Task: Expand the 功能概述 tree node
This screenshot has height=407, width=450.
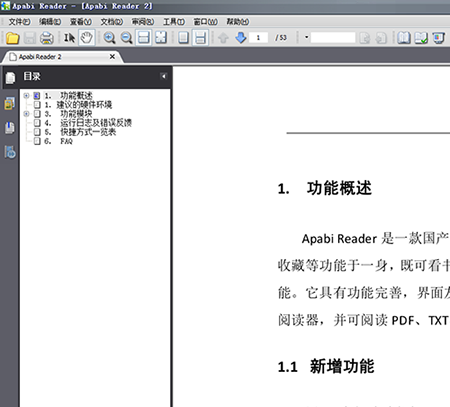Action: 26,96
